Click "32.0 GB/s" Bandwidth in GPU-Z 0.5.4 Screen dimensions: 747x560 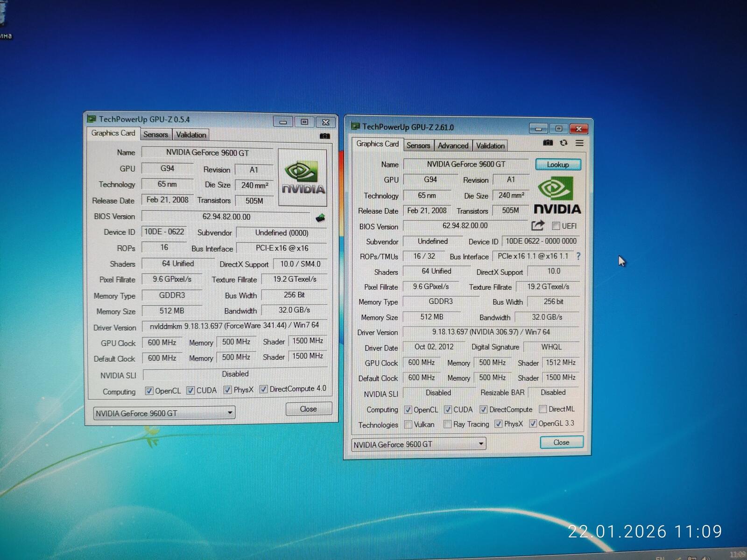(x=294, y=310)
